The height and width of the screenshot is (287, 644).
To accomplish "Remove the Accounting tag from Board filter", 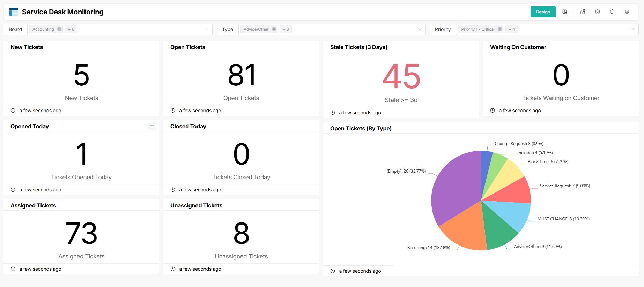I will click(59, 29).
